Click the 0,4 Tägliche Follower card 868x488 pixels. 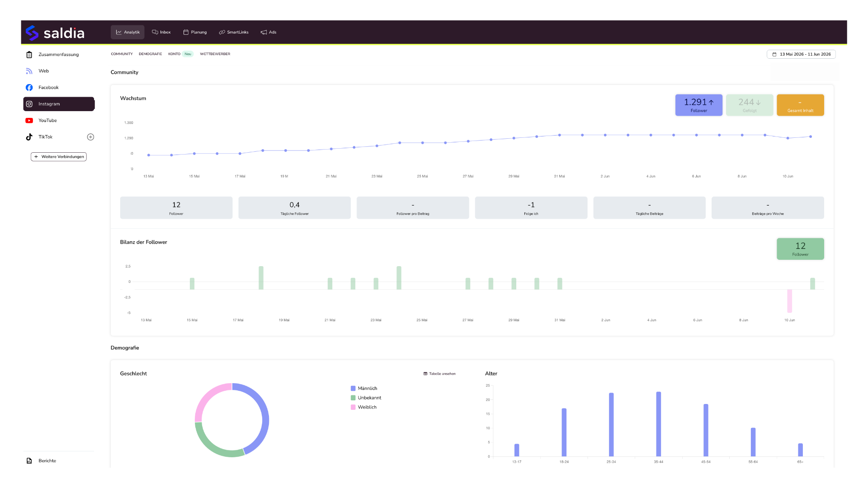pos(294,208)
